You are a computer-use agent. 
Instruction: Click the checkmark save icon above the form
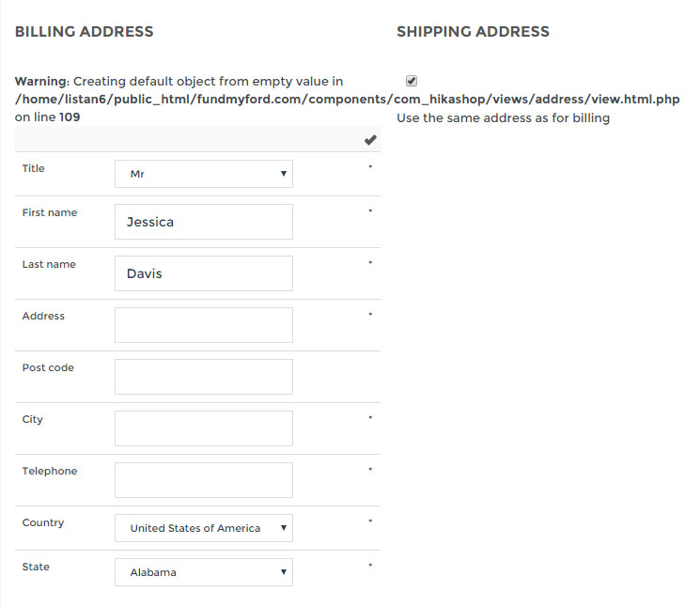tap(370, 140)
